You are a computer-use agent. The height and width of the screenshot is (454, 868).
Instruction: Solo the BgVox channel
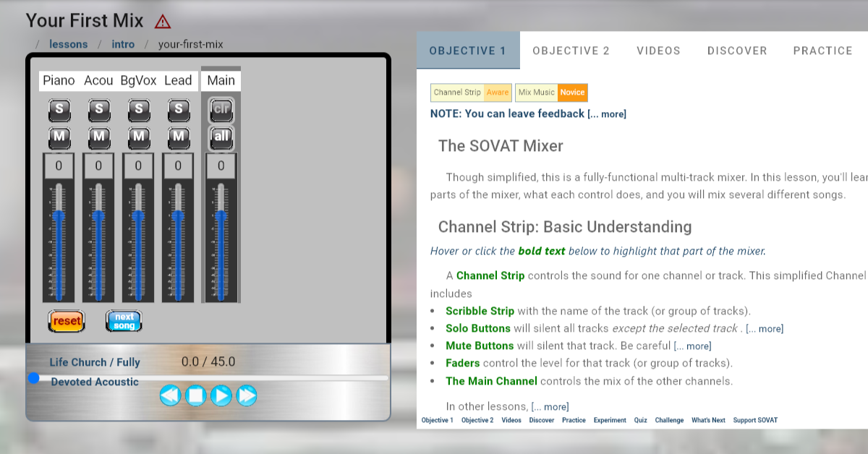tap(138, 110)
